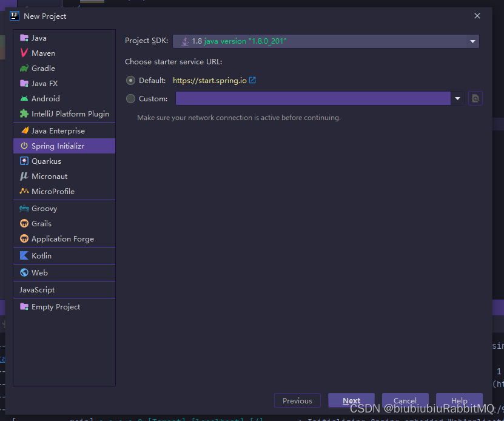The width and height of the screenshot is (504, 421).
Task: Click the Next button
Action: coord(351,400)
